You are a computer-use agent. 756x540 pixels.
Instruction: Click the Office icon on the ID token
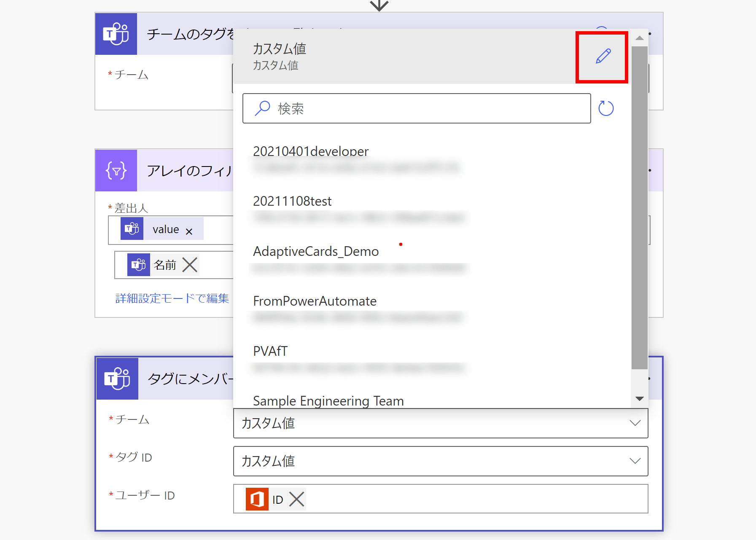258,499
